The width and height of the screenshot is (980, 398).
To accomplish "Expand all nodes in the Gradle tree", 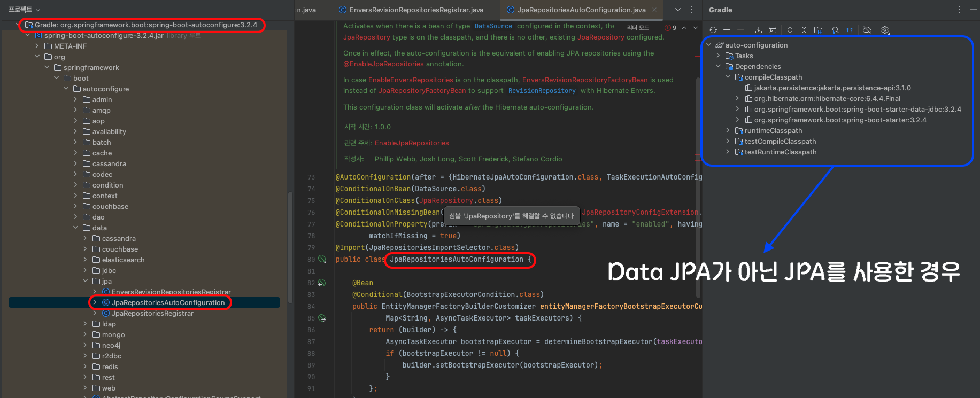I will (790, 30).
